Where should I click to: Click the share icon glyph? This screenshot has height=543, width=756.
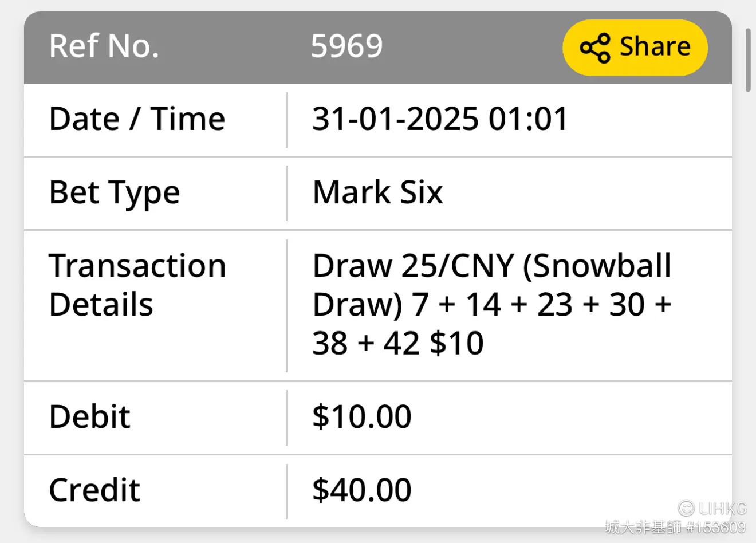click(x=595, y=48)
